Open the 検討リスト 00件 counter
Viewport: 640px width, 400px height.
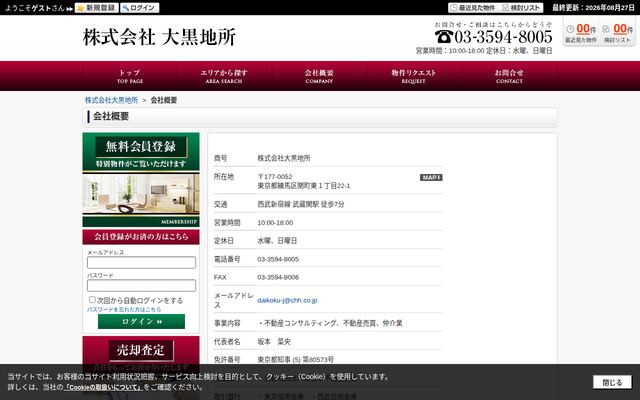[618, 33]
